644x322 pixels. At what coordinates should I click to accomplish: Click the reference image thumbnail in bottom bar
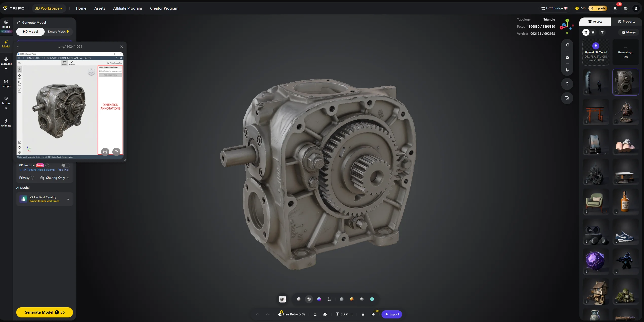coord(282,299)
